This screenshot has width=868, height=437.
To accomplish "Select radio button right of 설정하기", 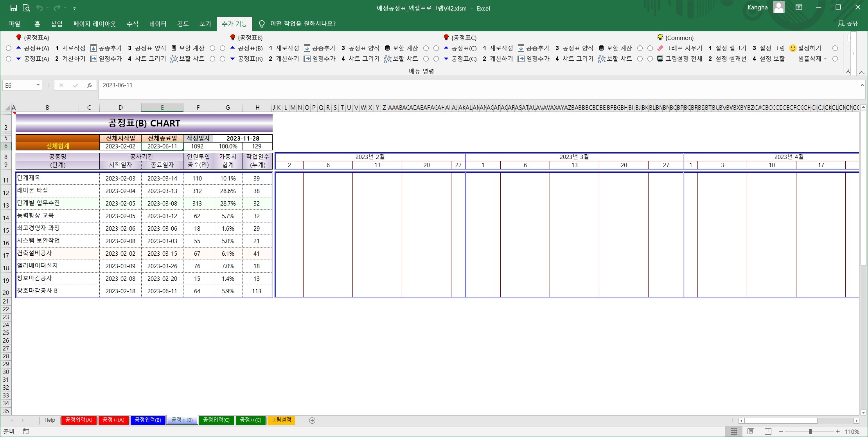I will tap(835, 48).
